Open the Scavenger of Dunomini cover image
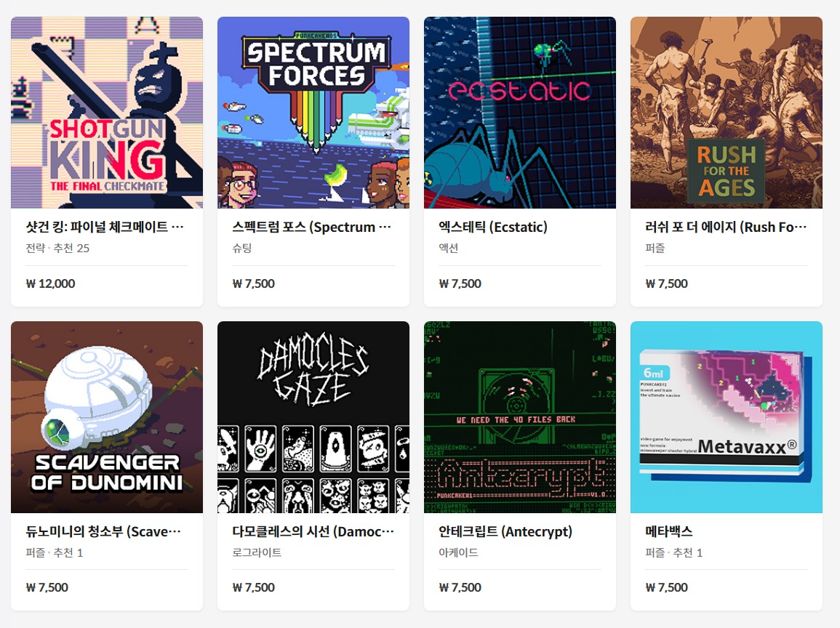 click(x=107, y=417)
